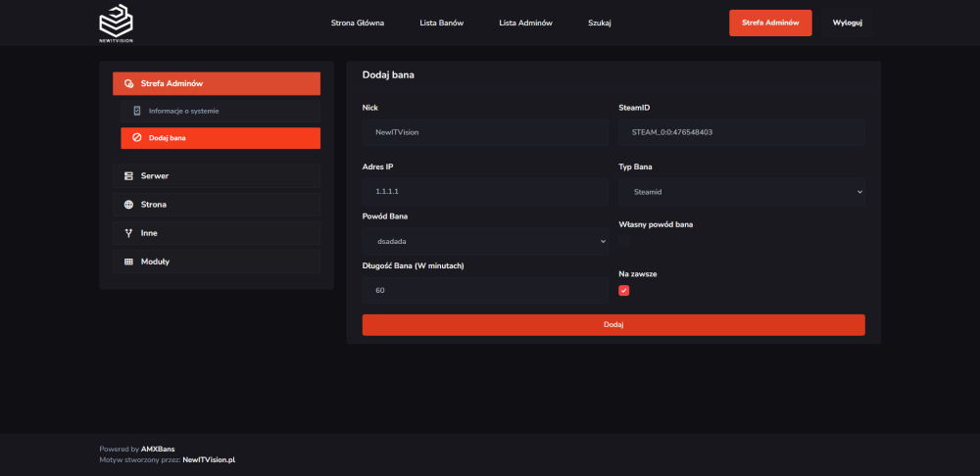The width and height of the screenshot is (980, 476).
Task: Click the Na zawsze label
Action: click(638, 274)
